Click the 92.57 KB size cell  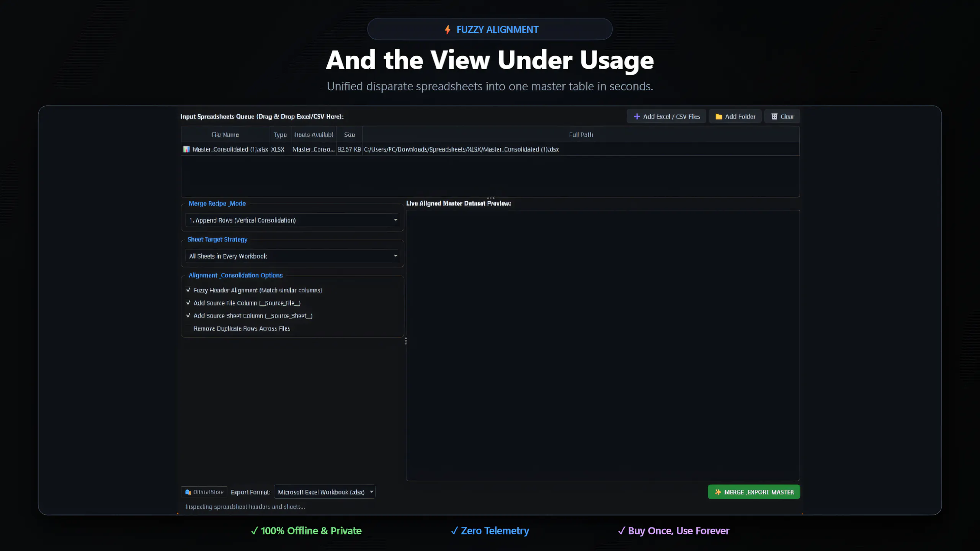point(349,149)
